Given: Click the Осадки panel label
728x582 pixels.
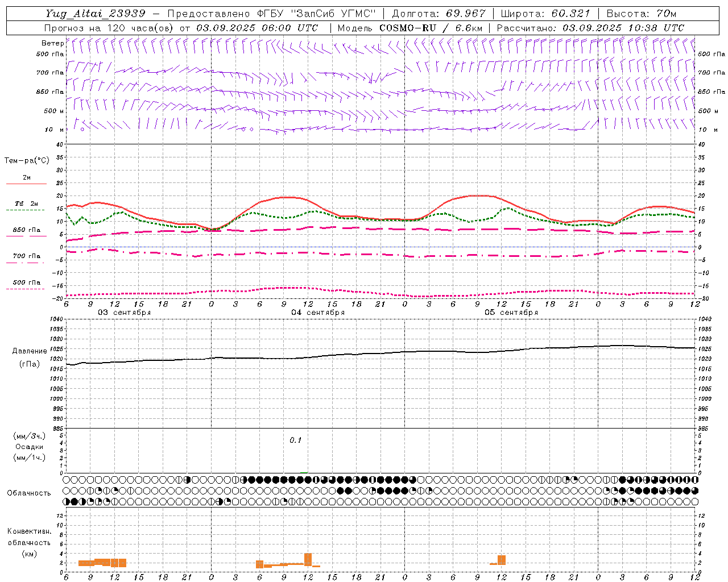Looking at the screenshot, I should [30, 447].
